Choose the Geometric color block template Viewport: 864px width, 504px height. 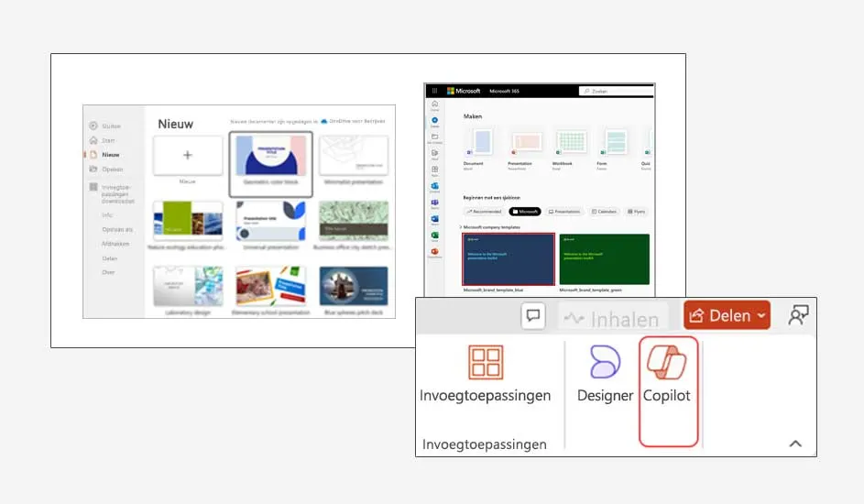[272, 163]
